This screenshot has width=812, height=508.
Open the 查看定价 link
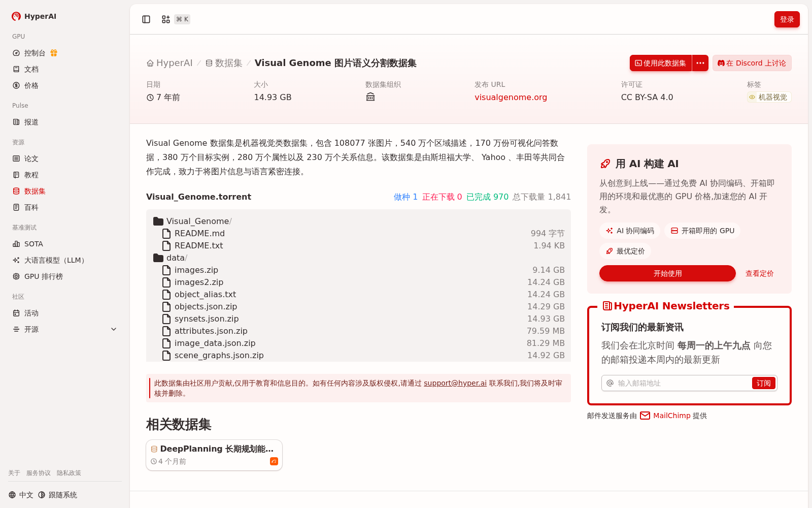coord(759,273)
